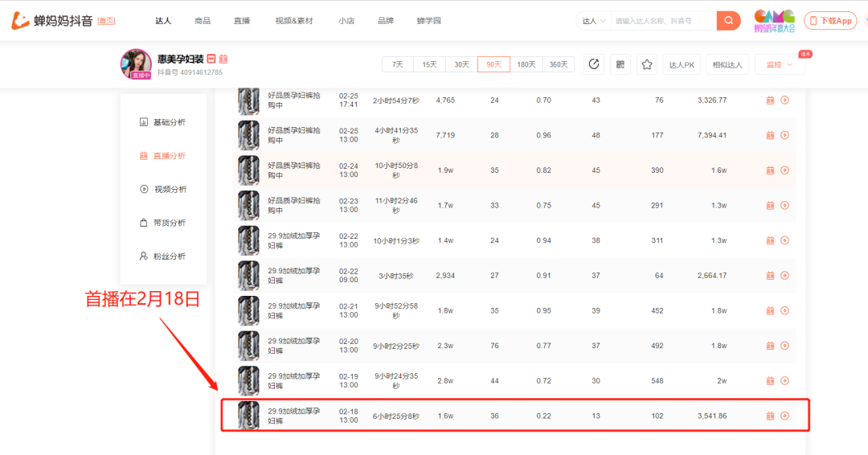This screenshot has height=455, width=868.
Task: Select the 15天 time range
Action: 429,64
